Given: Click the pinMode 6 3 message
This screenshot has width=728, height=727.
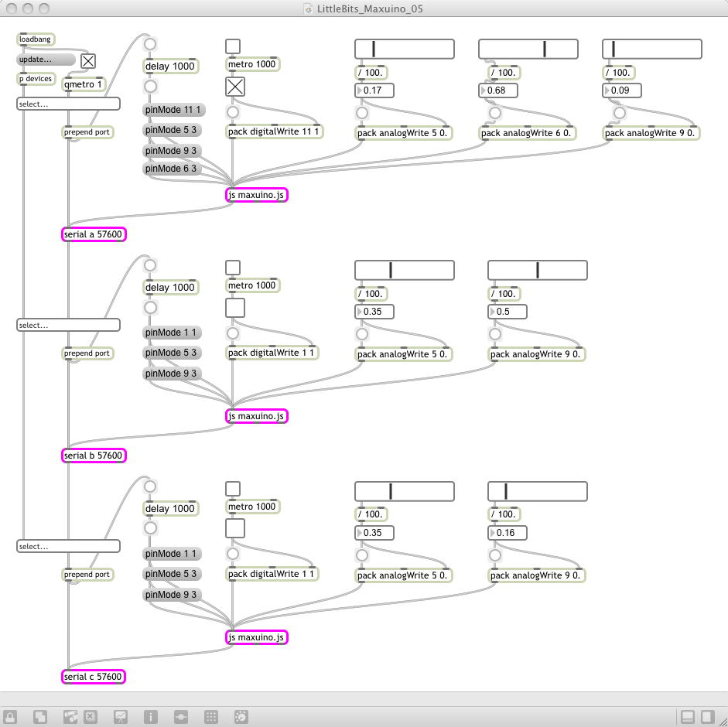Looking at the screenshot, I should pyautogui.click(x=172, y=169).
